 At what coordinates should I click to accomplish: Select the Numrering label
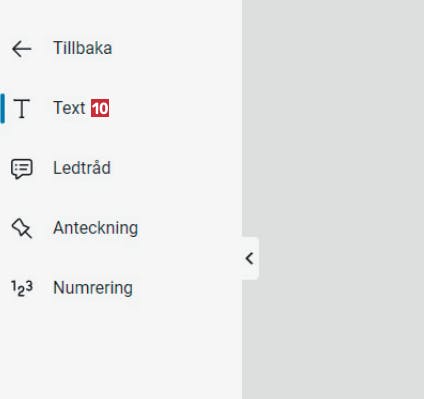point(93,288)
